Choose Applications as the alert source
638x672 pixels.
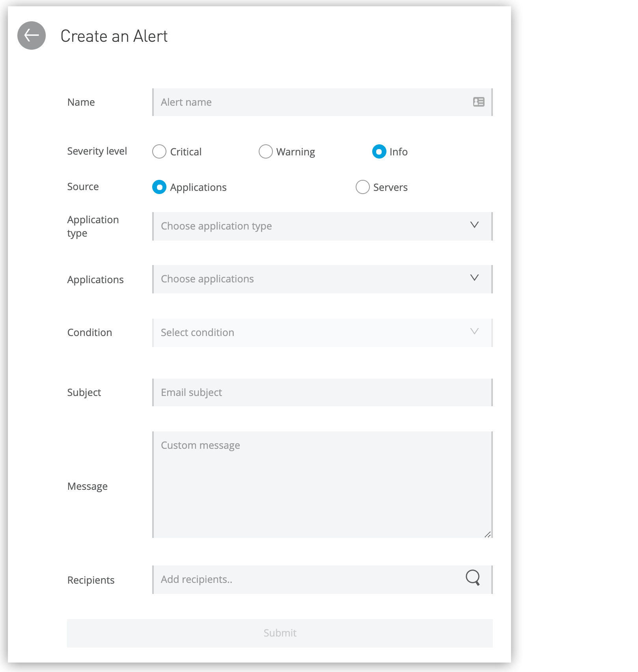pos(159,187)
